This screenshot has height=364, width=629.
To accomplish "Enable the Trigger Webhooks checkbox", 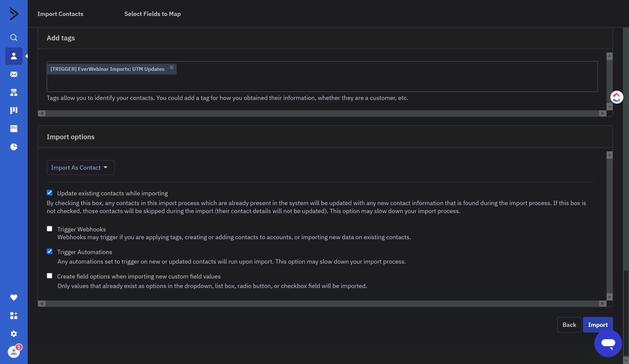I will pyautogui.click(x=49, y=229).
